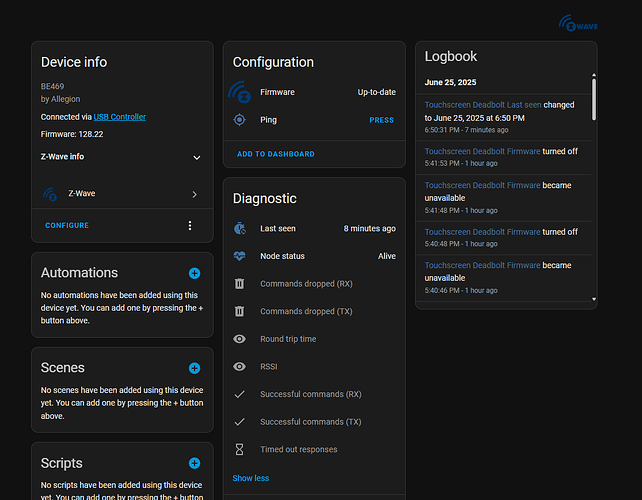Image resolution: width=642 pixels, height=500 pixels.
Task: Add a new script with plus button
Action: (194, 463)
